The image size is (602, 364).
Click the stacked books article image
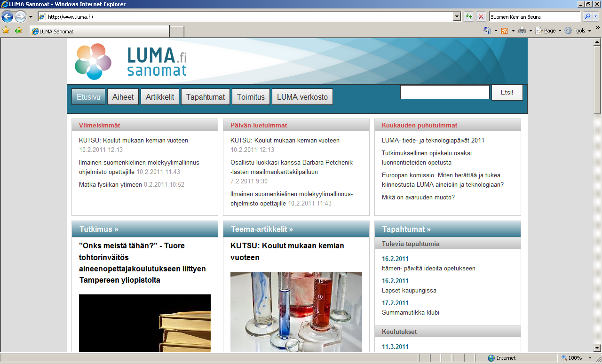coord(145,323)
